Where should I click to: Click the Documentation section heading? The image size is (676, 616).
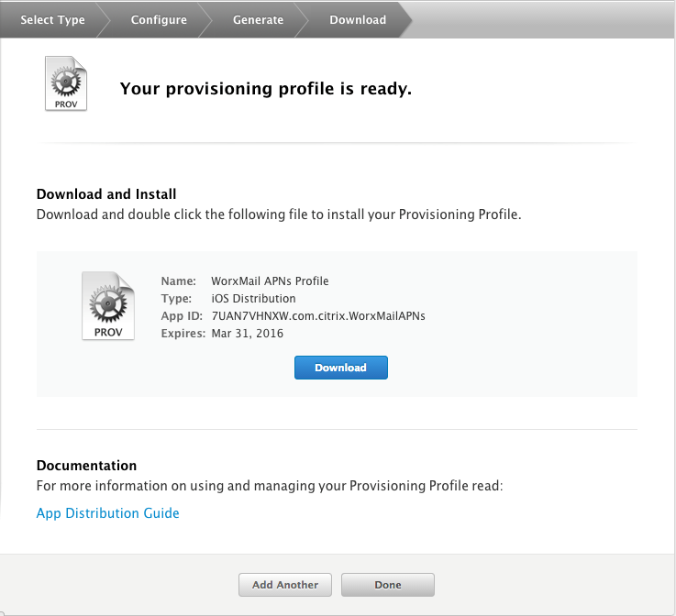(x=86, y=466)
